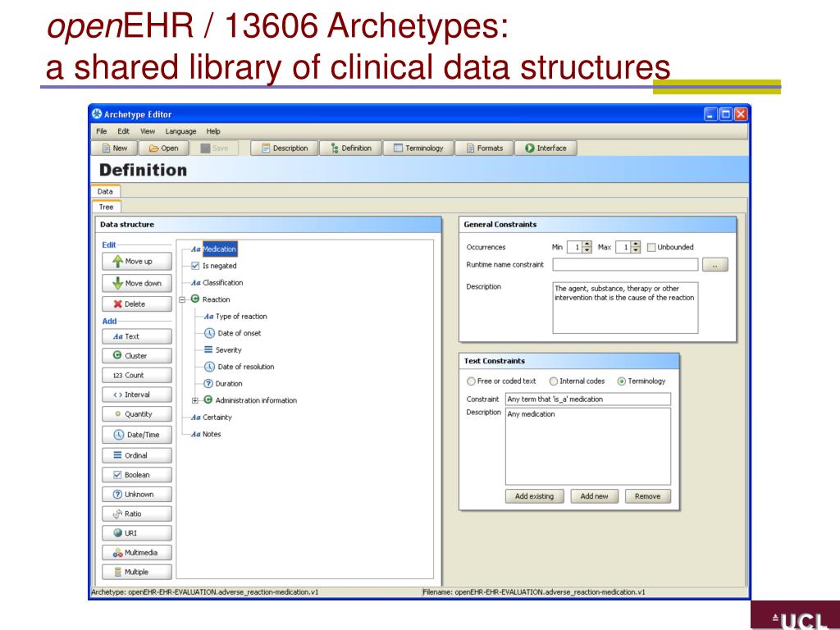This screenshot has width=840, height=630.
Task: Add a Multimedia element
Action: pyautogui.click(x=137, y=552)
